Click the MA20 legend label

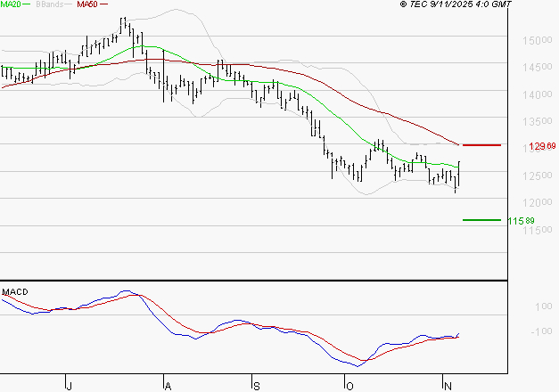[x=10, y=4]
